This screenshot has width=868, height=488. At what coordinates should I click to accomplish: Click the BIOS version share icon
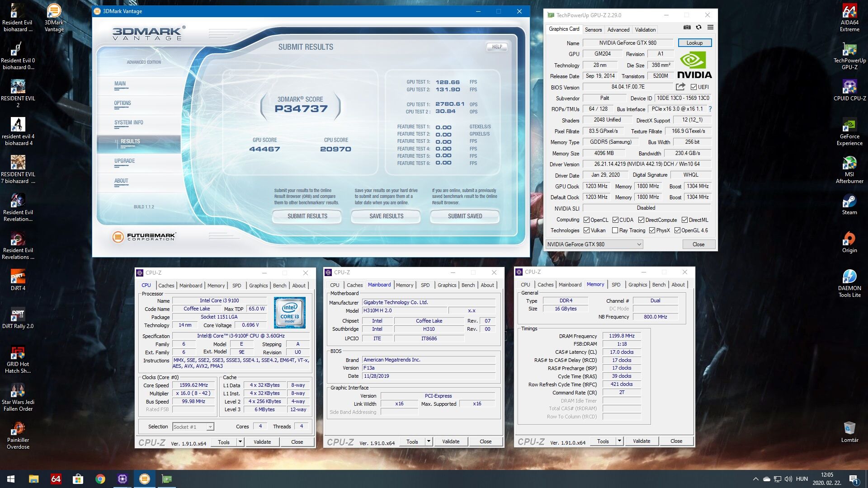[x=680, y=87]
